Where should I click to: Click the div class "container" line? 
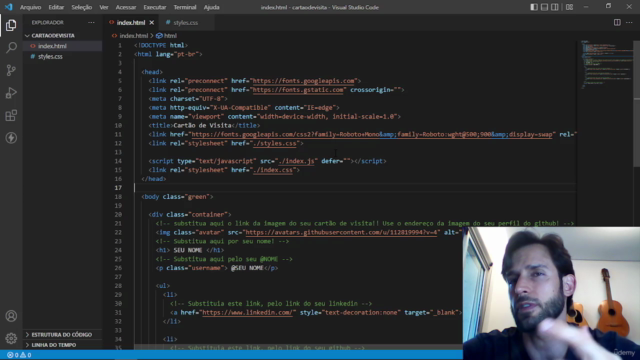coord(190,215)
